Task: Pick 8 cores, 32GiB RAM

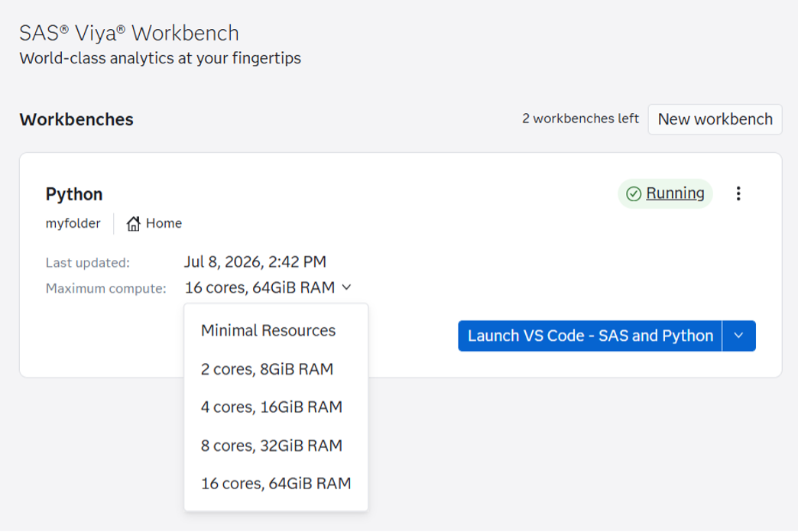Action: tap(276, 446)
